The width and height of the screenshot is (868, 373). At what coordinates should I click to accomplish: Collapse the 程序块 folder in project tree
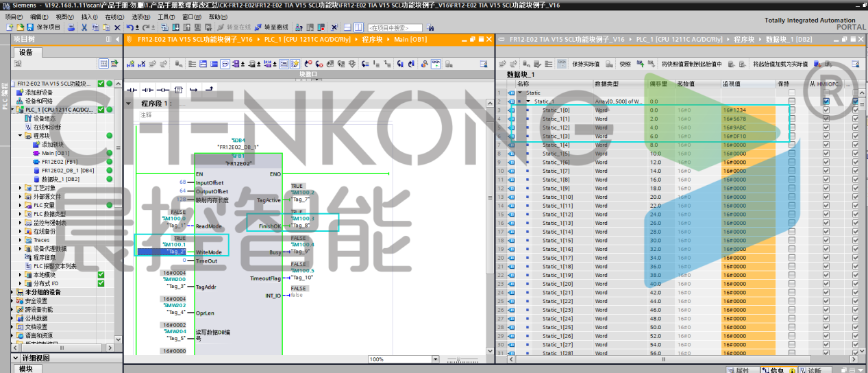pyautogui.click(x=20, y=136)
